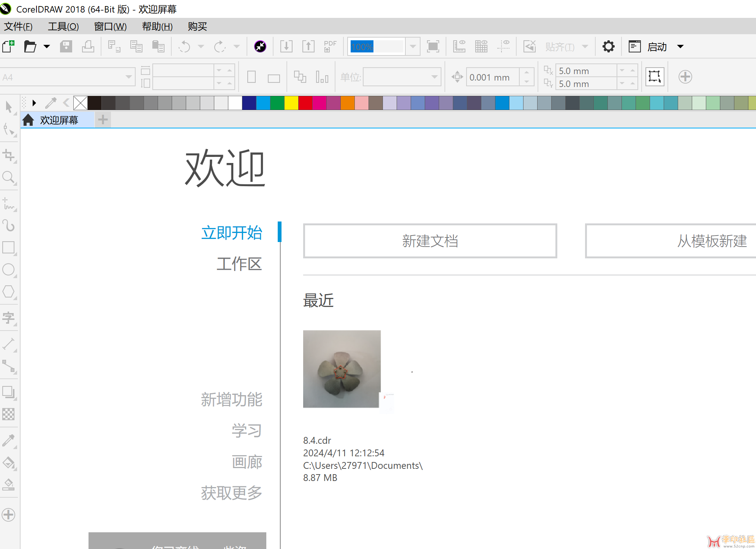The image size is (756, 549).
Task: Select the Zoom magnifier tool
Action: pos(9,177)
